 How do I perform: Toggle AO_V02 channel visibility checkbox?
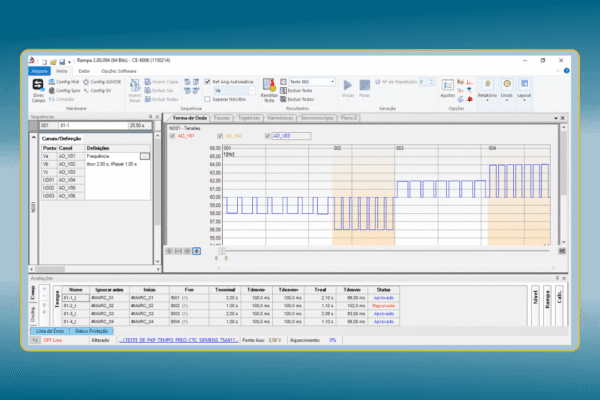[220, 136]
